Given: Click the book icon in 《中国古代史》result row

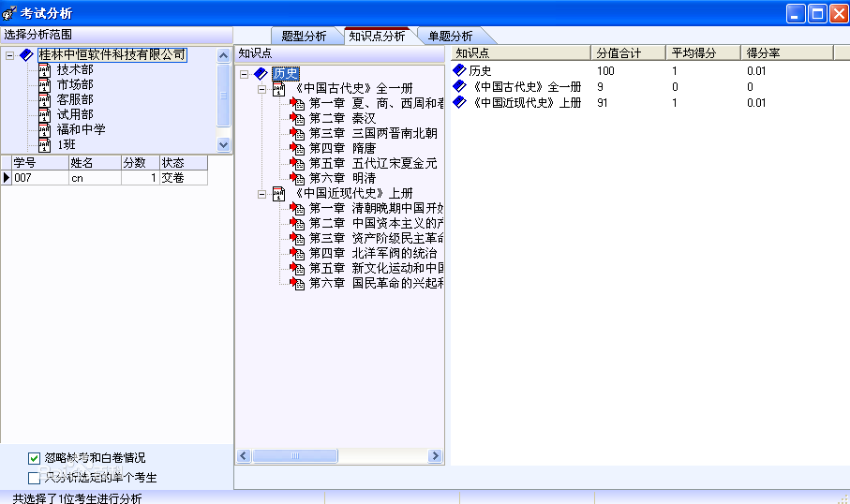Looking at the screenshot, I should [x=460, y=86].
